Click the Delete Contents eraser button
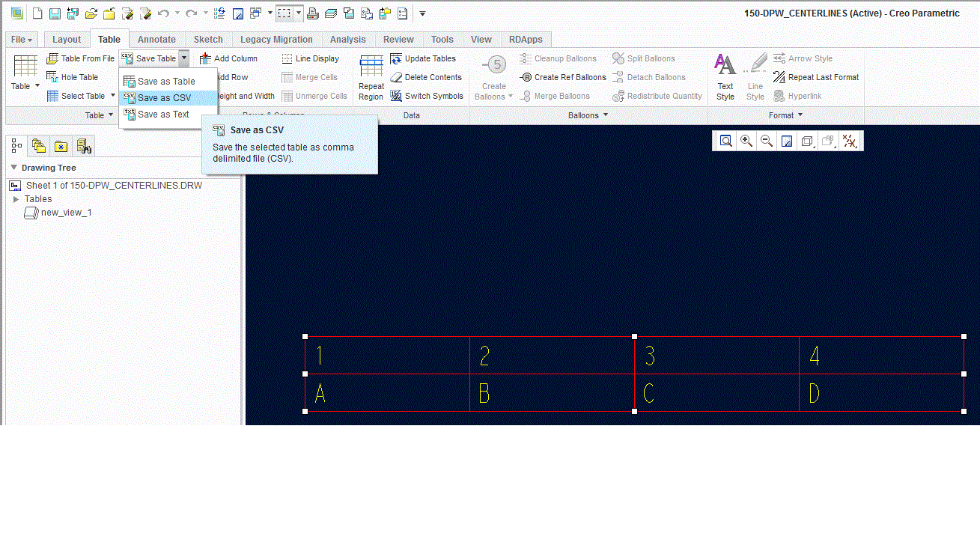The width and height of the screenshot is (980, 545). pyautogui.click(x=426, y=77)
